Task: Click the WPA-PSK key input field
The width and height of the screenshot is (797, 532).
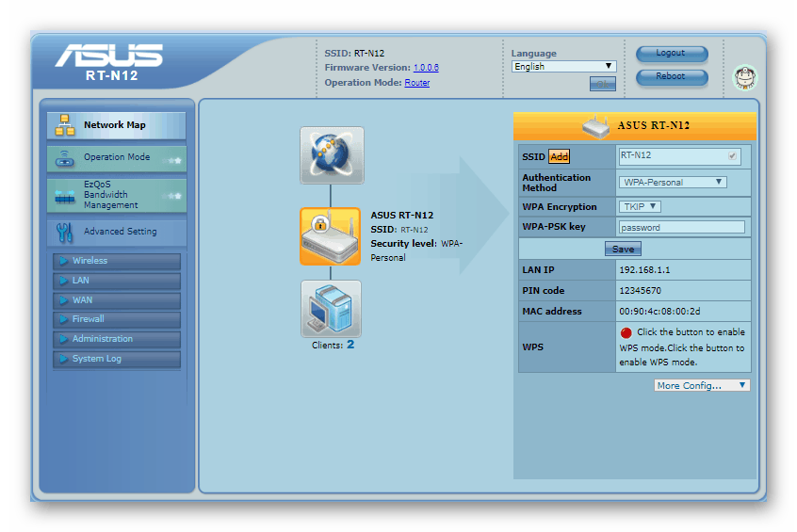Action: [681, 228]
